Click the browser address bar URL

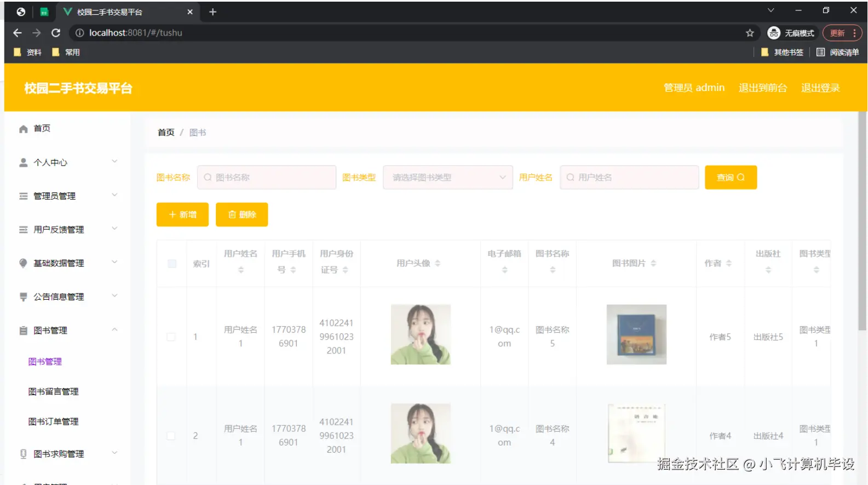pyautogui.click(x=136, y=33)
